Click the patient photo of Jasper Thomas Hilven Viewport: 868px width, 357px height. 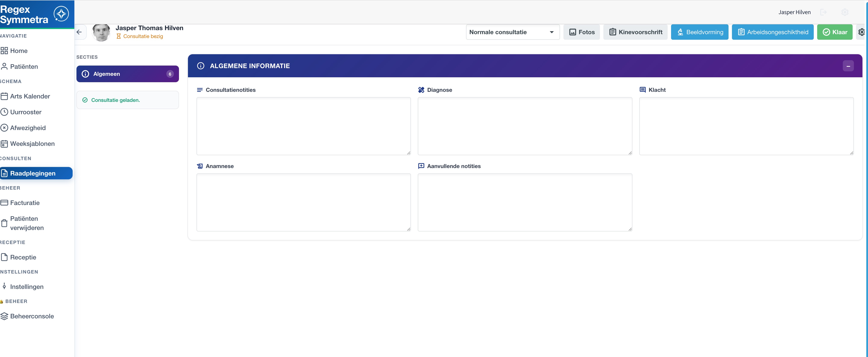click(101, 32)
